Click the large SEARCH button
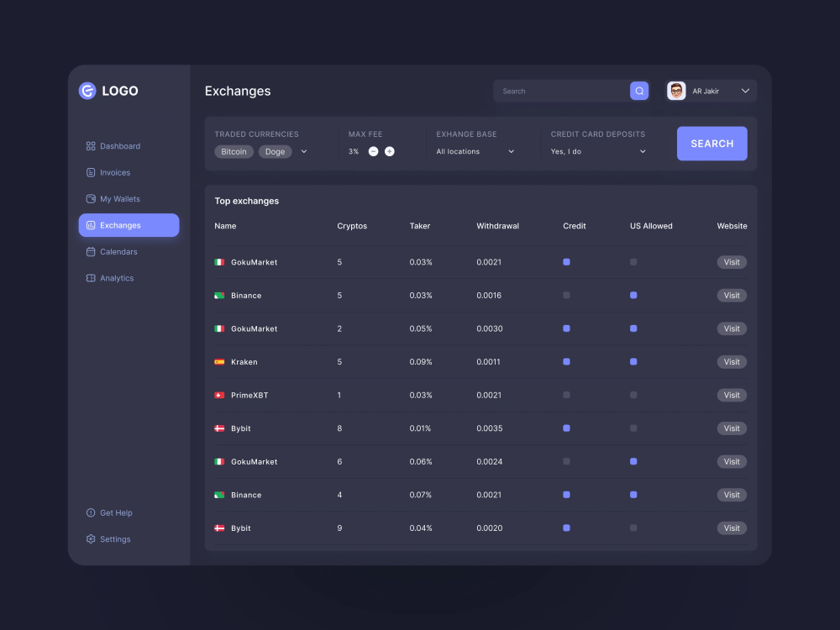840x630 pixels. click(x=712, y=144)
